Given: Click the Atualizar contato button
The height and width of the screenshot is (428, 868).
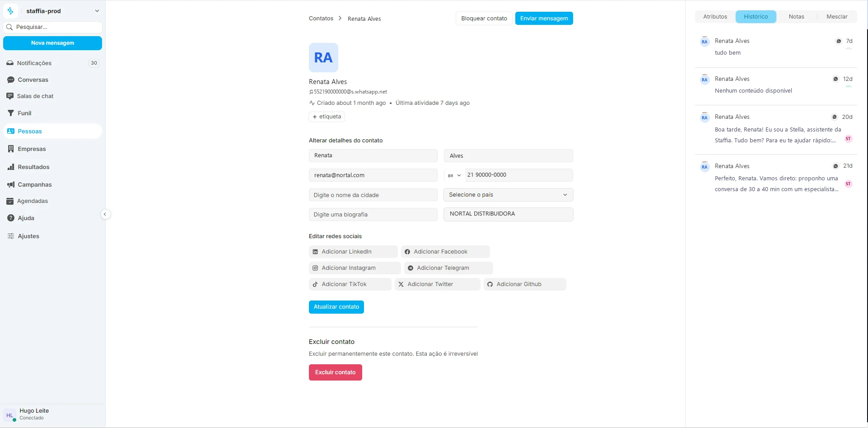Looking at the screenshot, I should (x=336, y=307).
